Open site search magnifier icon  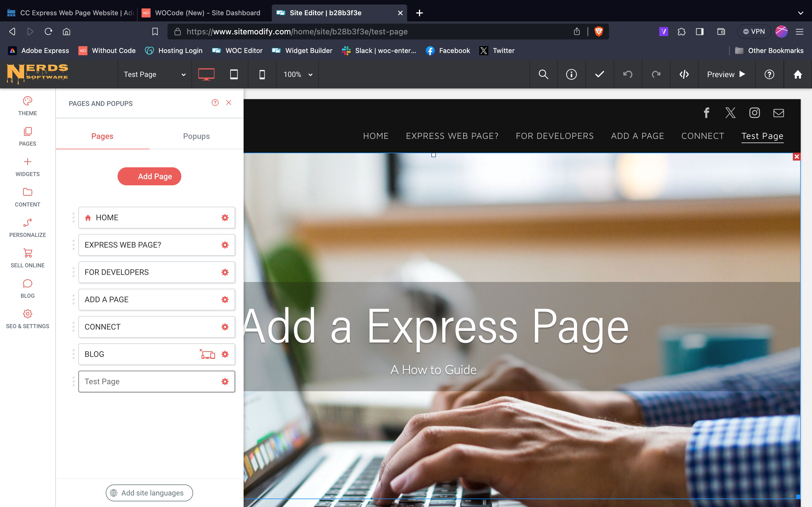pos(543,74)
